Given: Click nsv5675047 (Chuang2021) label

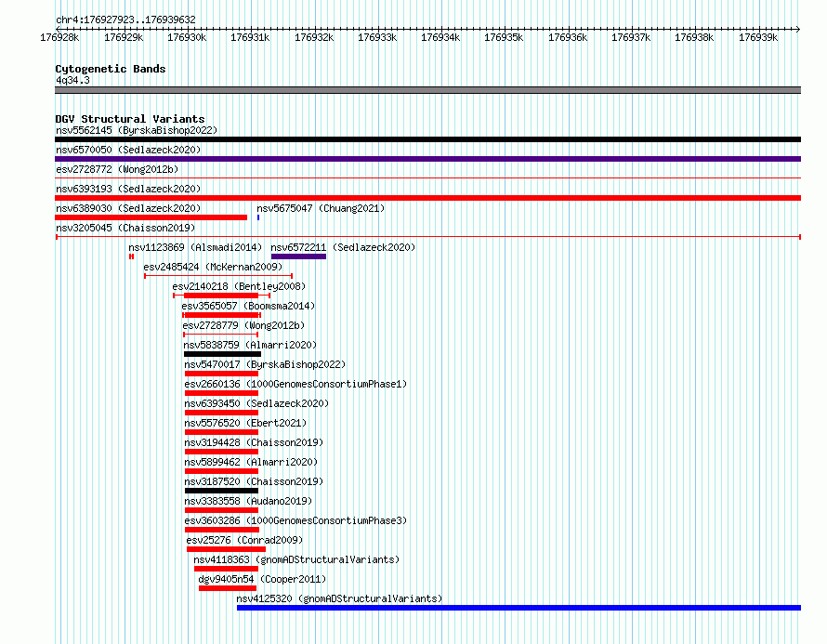Looking at the screenshot, I should [321, 208].
